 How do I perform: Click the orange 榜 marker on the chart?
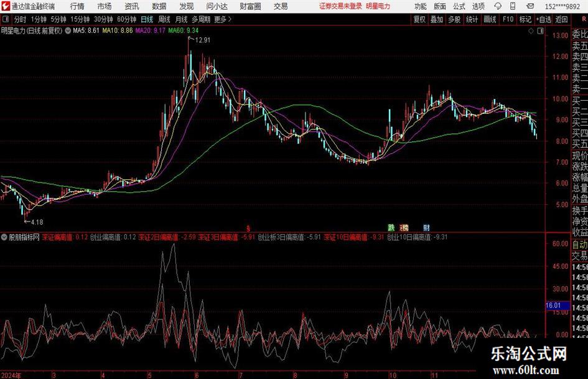pyautogui.click(x=404, y=227)
